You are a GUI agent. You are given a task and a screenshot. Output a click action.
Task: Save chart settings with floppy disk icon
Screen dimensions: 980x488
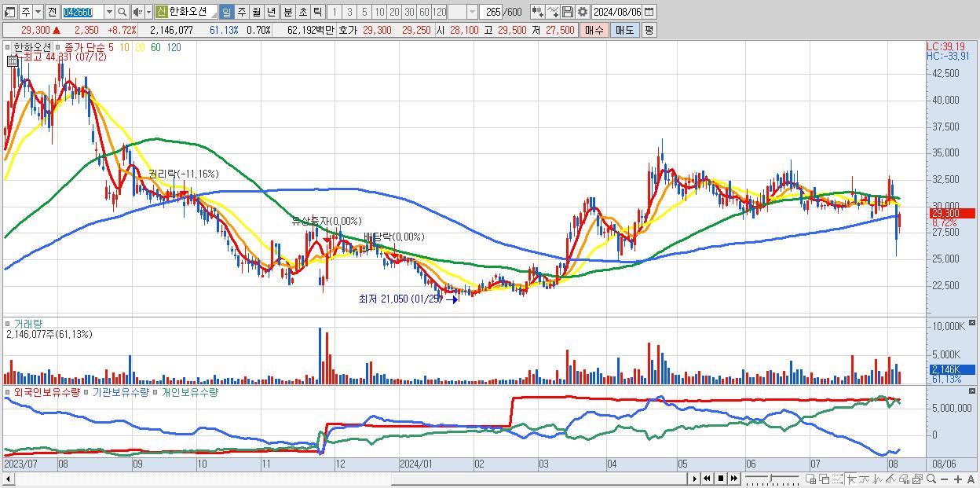click(568, 12)
